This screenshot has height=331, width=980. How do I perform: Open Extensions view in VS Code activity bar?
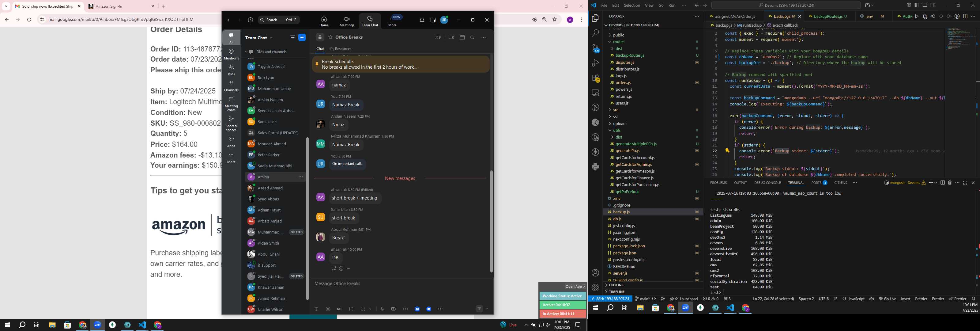(595, 78)
